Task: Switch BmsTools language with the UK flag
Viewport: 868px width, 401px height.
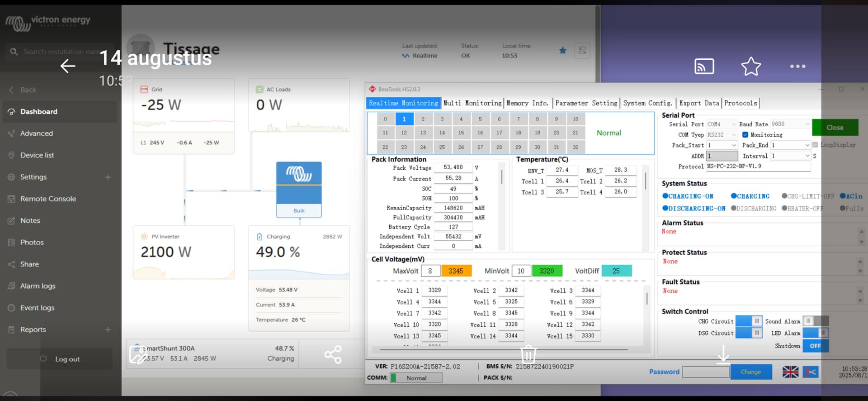Action: (790, 372)
